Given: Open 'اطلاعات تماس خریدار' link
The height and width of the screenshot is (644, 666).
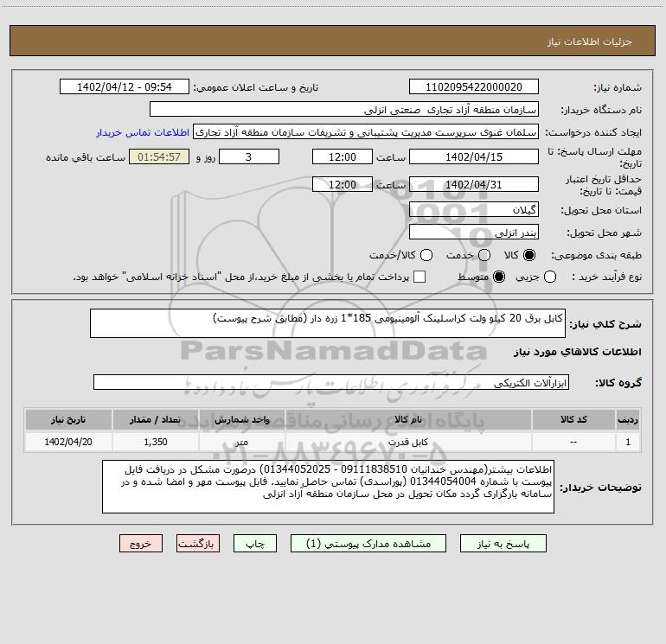Looking at the screenshot, I should click(143, 132).
